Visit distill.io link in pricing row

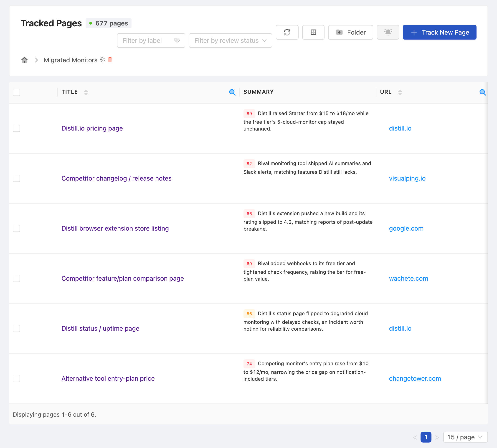click(400, 128)
